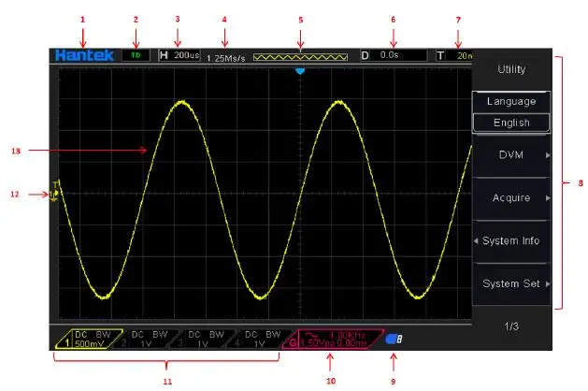The width and height of the screenshot is (588, 391).
Task: Click the T trigger level readout
Action: coord(454,55)
